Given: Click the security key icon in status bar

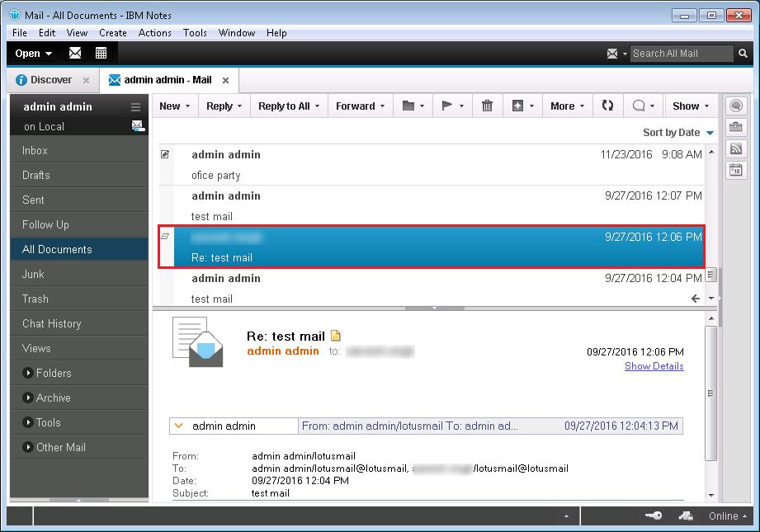Looking at the screenshot, I should point(654,516).
